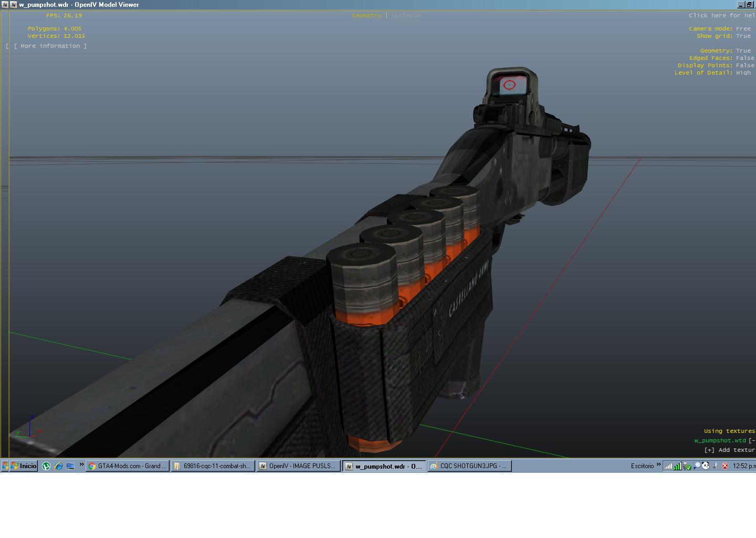Click the grey network signal tray icon
This screenshot has width=756, height=538.
point(668,466)
